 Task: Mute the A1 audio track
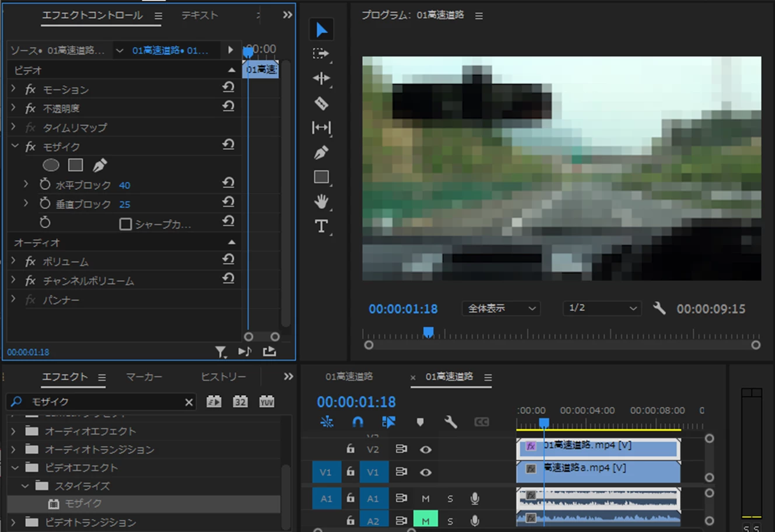(x=426, y=499)
